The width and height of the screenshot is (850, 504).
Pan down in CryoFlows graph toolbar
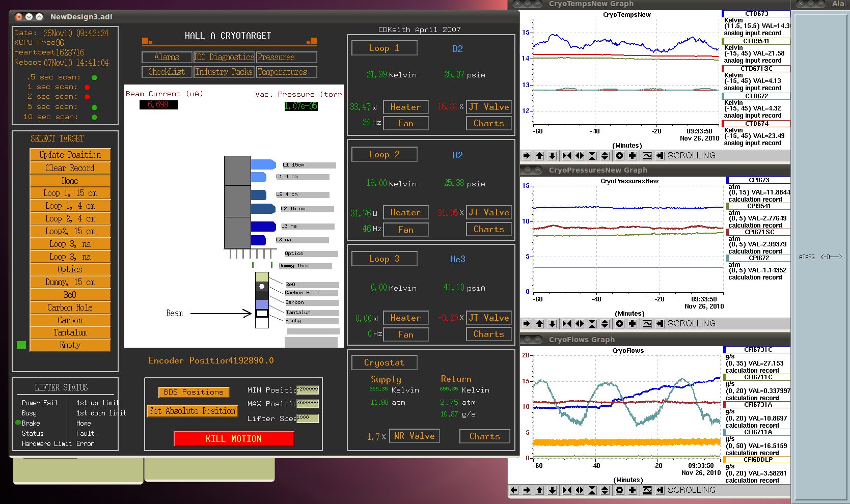pos(553,490)
